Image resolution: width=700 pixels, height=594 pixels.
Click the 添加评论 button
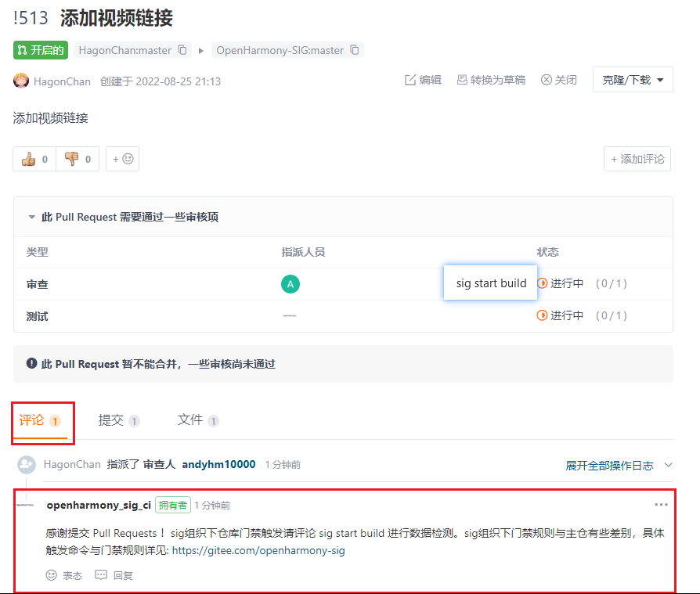[x=637, y=159]
